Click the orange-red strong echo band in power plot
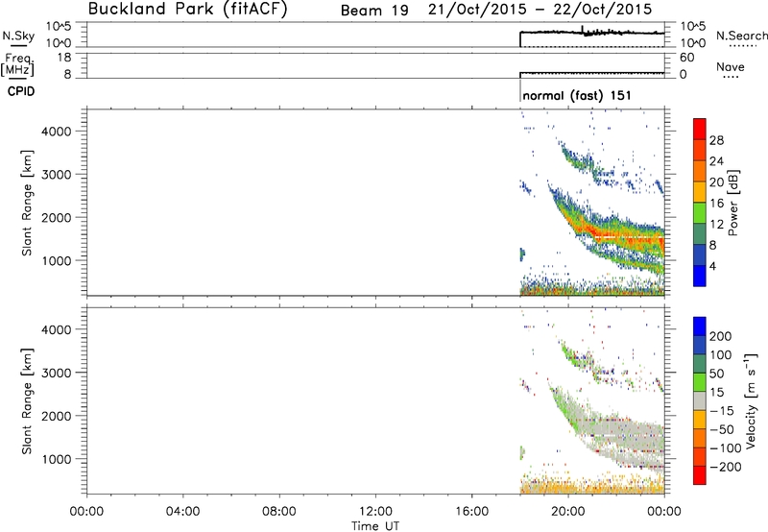768x532 pixels. tap(622, 237)
